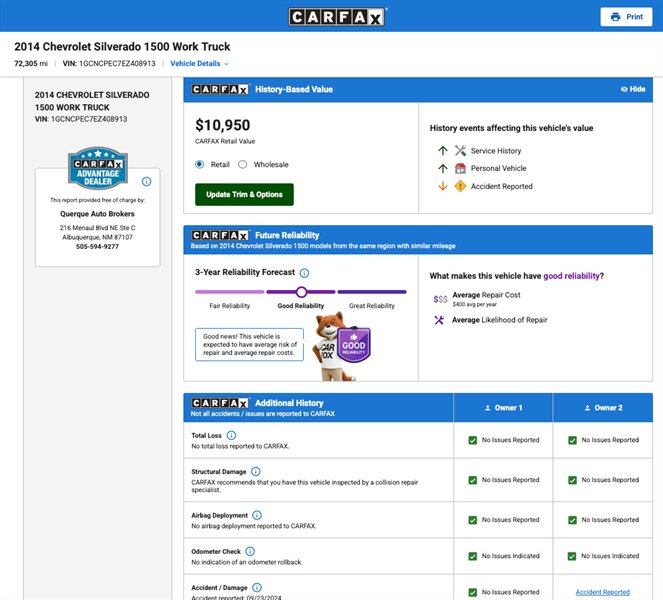
Task: Click the Owner 1 person icon
Action: (x=488, y=408)
